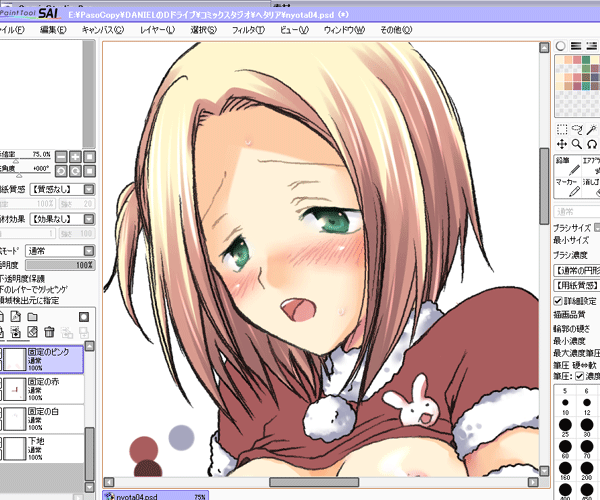
Task: Show the RGB slider panel icon
Action: tap(576, 46)
